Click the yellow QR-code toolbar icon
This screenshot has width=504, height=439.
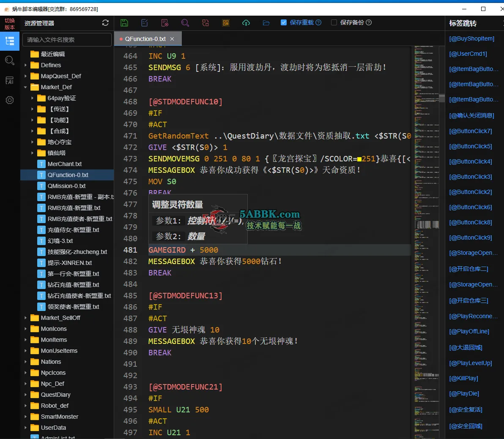point(226,23)
